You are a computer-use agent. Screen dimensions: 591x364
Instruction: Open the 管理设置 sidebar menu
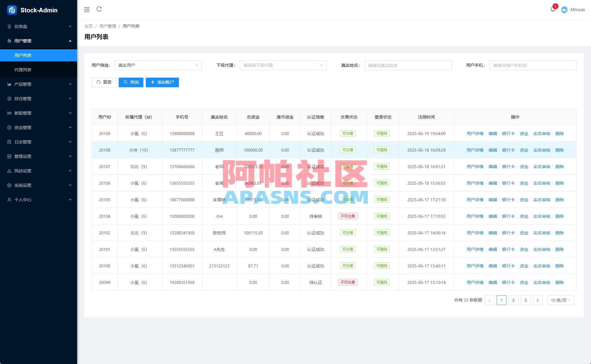pos(39,156)
